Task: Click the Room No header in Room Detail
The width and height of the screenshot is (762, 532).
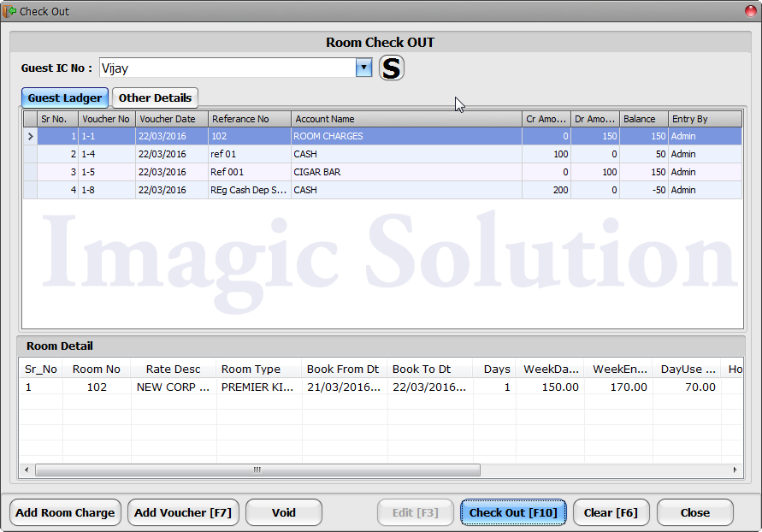Action: point(97,369)
